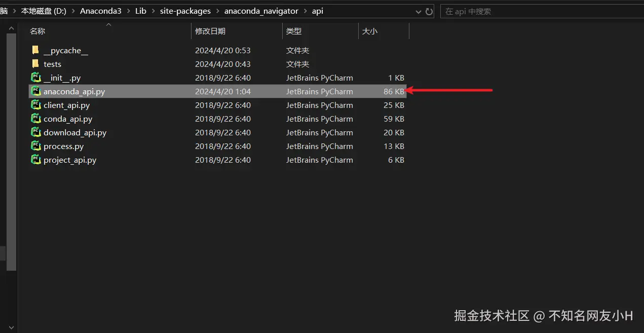
Task: Select the PyCharm icon for project_api.py
Action: (35, 160)
